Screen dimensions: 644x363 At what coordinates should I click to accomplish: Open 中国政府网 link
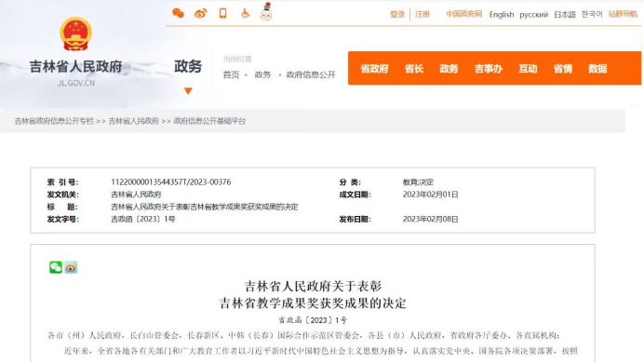coord(464,14)
